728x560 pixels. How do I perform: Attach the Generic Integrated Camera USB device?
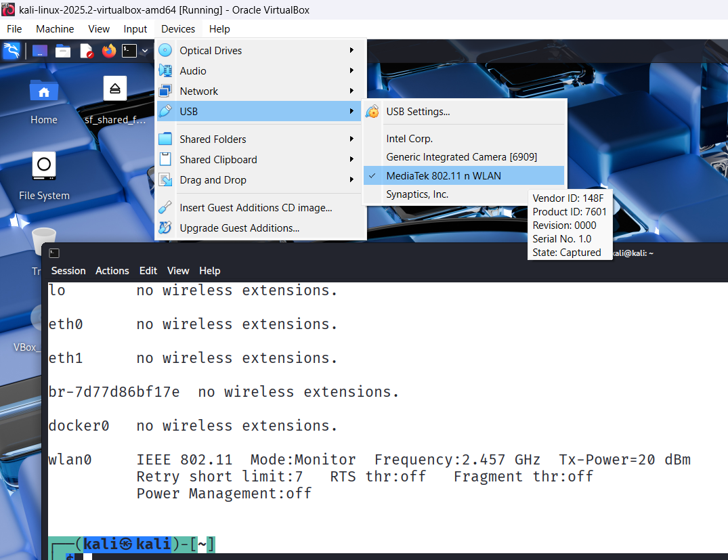click(x=461, y=157)
